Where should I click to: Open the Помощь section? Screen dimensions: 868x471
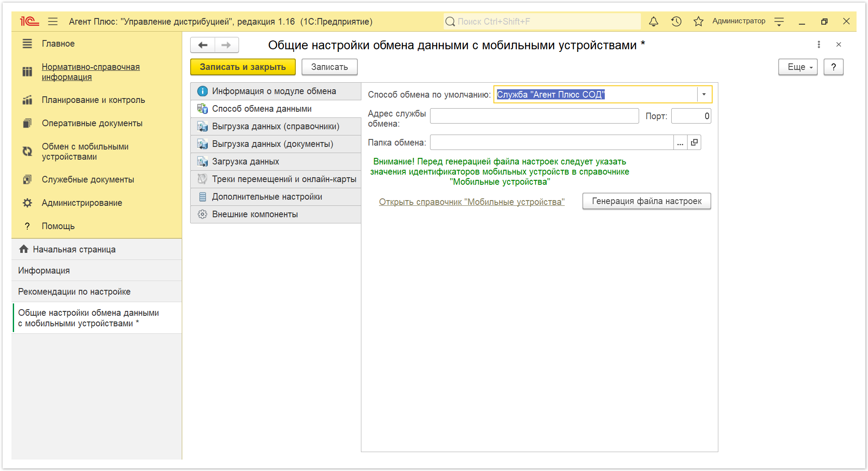coord(58,226)
